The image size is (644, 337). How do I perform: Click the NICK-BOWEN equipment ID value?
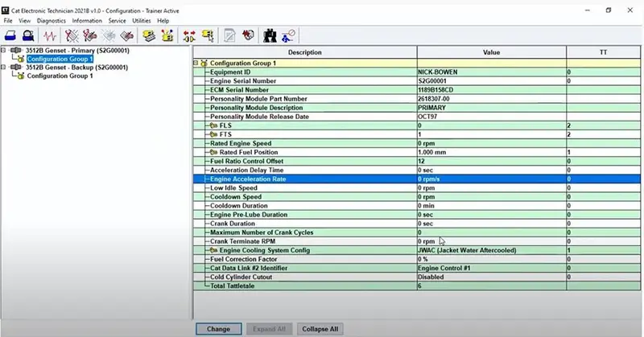pyautogui.click(x=438, y=72)
